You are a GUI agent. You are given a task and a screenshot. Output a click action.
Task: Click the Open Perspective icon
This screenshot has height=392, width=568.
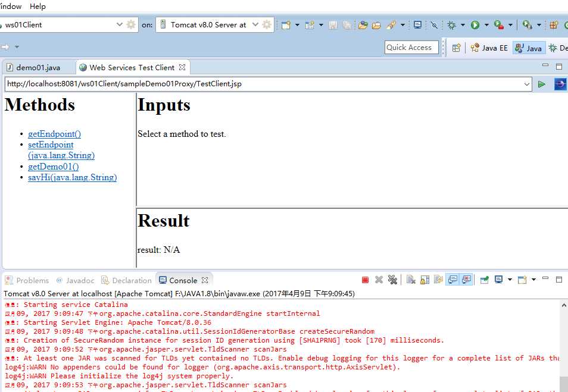(x=457, y=48)
